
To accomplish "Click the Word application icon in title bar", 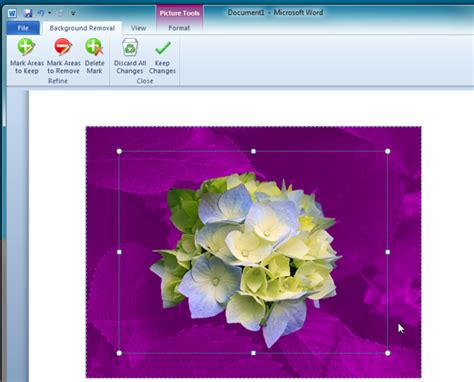I will (x=12, y=13).
